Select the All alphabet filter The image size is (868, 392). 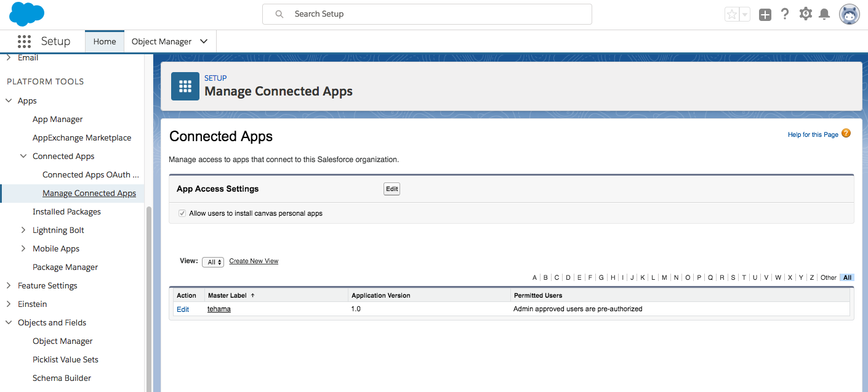848,278
